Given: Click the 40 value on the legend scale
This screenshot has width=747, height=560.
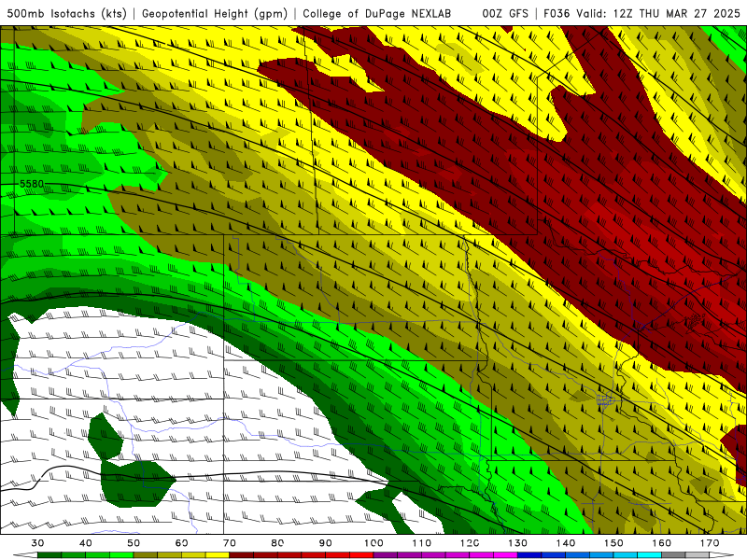Looking at the screenshot, I should 86,543.
